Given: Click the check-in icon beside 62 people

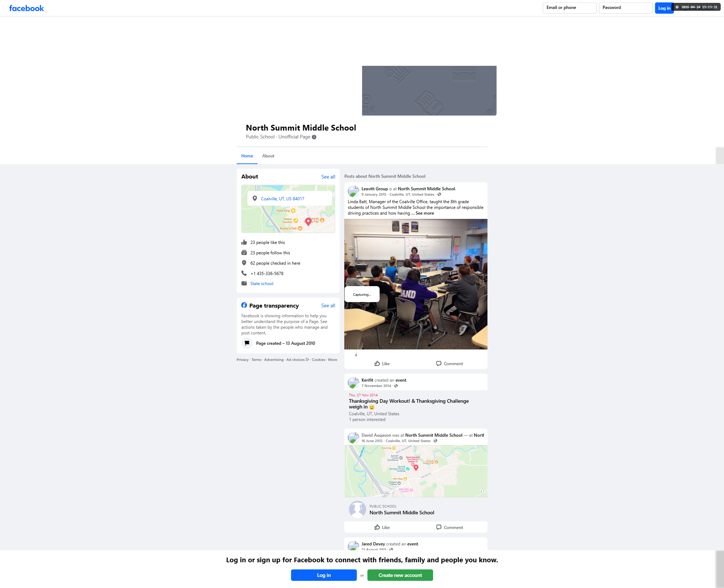Looking at the screenshot, I should point(244,263).
